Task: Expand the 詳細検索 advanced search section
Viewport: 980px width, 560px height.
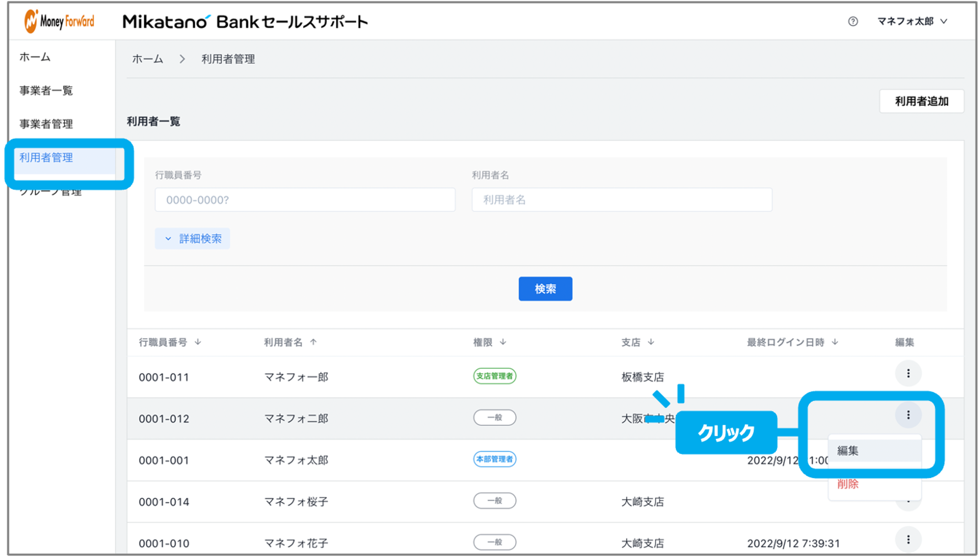Action: coord(192,239)
